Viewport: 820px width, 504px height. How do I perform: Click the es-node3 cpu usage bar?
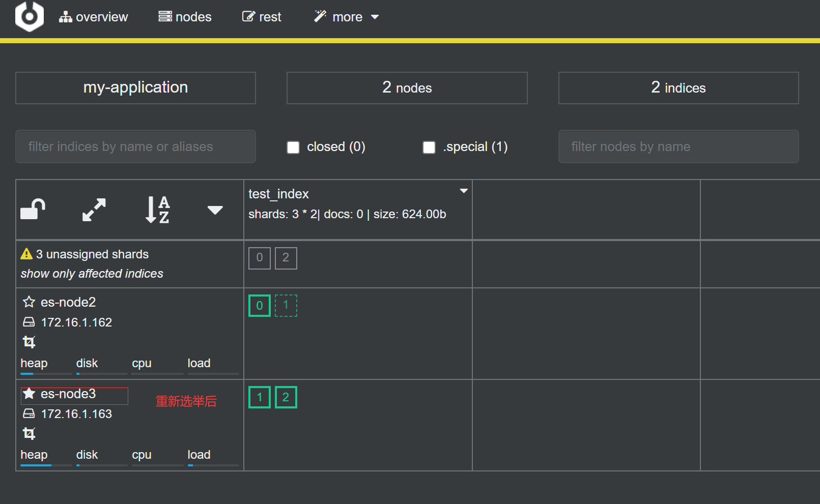coord(157,465)
